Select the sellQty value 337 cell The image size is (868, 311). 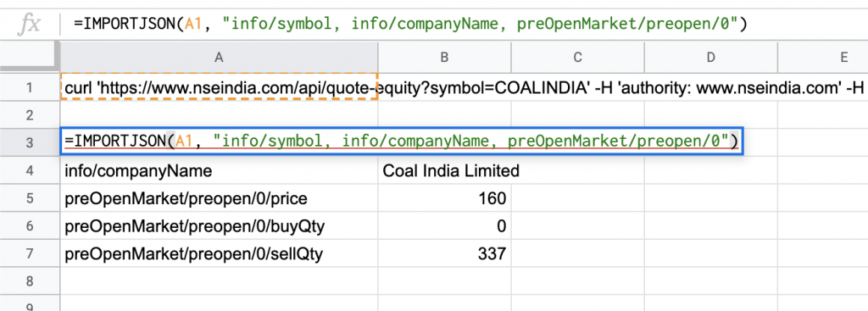444,254
